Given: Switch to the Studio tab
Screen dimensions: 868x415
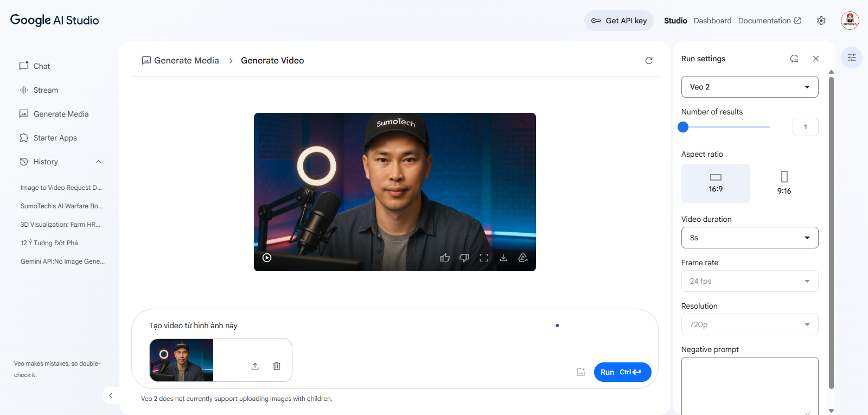Looking at the screenshot, I should click(675, 21).
